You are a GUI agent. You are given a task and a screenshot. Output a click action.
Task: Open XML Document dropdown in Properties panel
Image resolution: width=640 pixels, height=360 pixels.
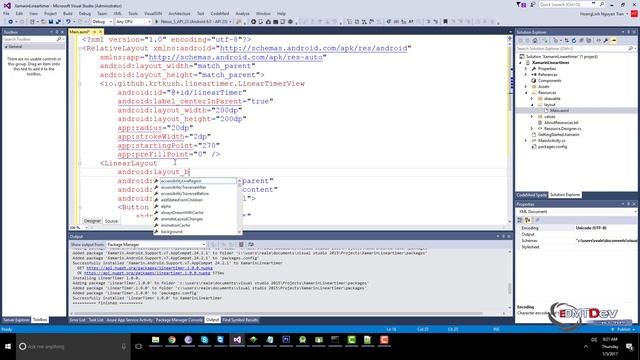point(576,212)
